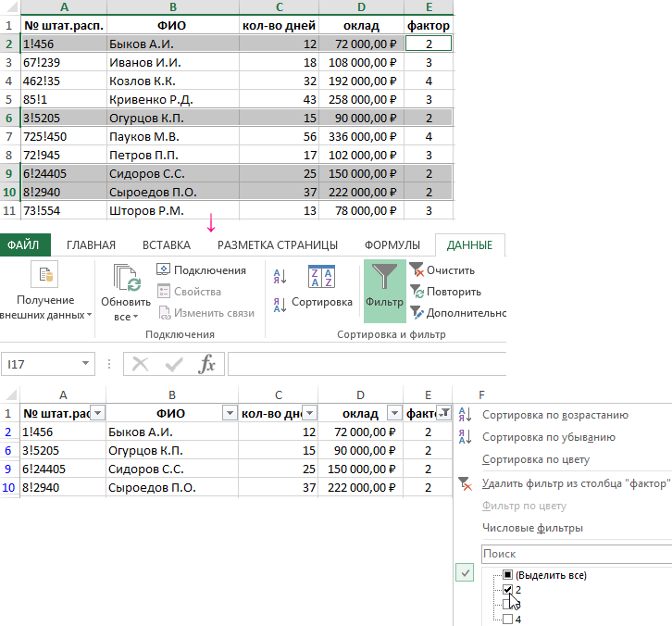This screenshot has height=626, width=672.
Task: Expand the Name Box dropdown arrow
Action: point(86,364)
